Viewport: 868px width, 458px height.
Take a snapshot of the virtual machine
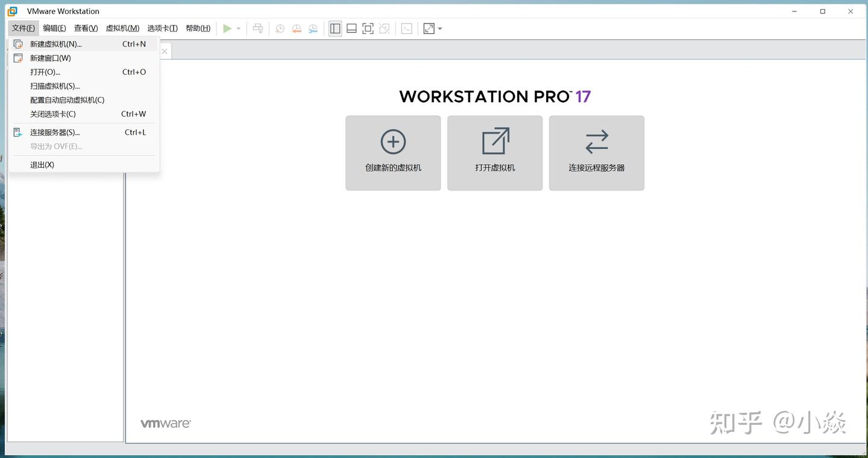pyautogui.click(x=279, y=28)
